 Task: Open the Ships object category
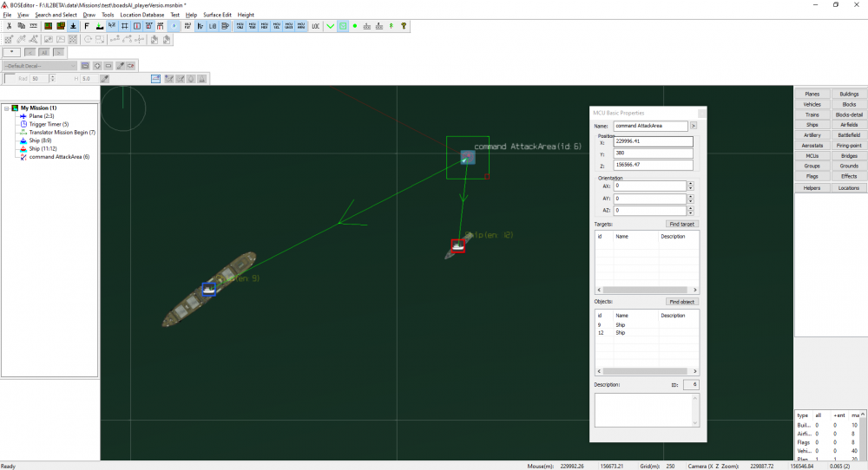[812, 125]
